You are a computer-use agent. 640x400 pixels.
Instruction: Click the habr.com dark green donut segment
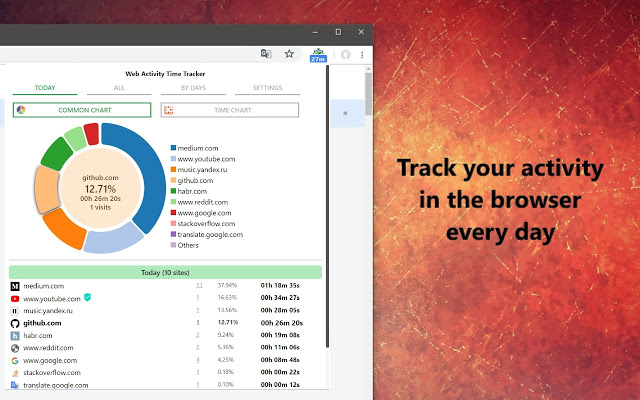point(57,153)
